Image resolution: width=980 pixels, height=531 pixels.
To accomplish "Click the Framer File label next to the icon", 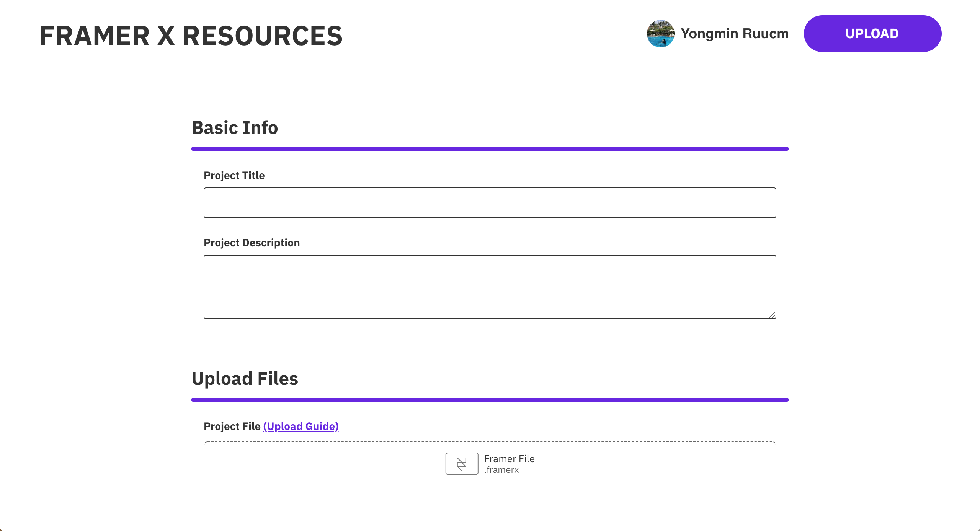I will [510, 458].
